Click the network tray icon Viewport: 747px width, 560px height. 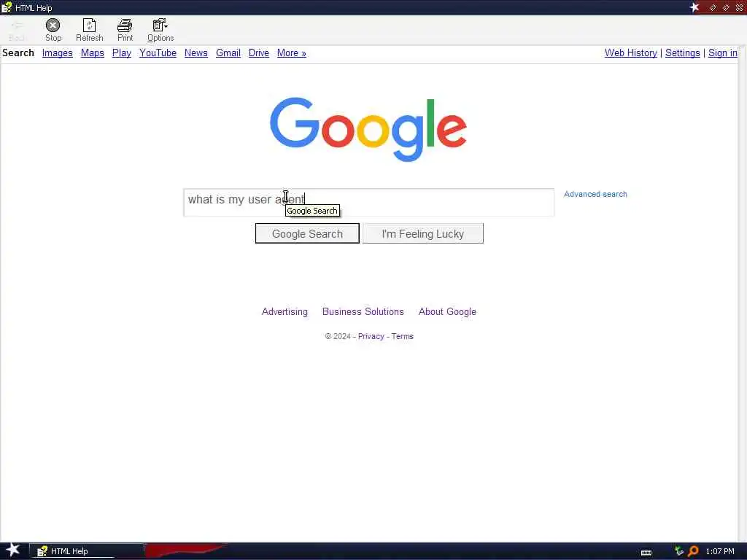pos(679,551)
